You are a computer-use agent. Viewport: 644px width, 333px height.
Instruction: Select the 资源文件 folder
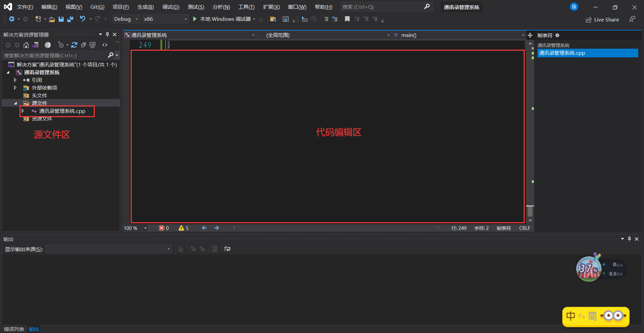pos(42,119)
